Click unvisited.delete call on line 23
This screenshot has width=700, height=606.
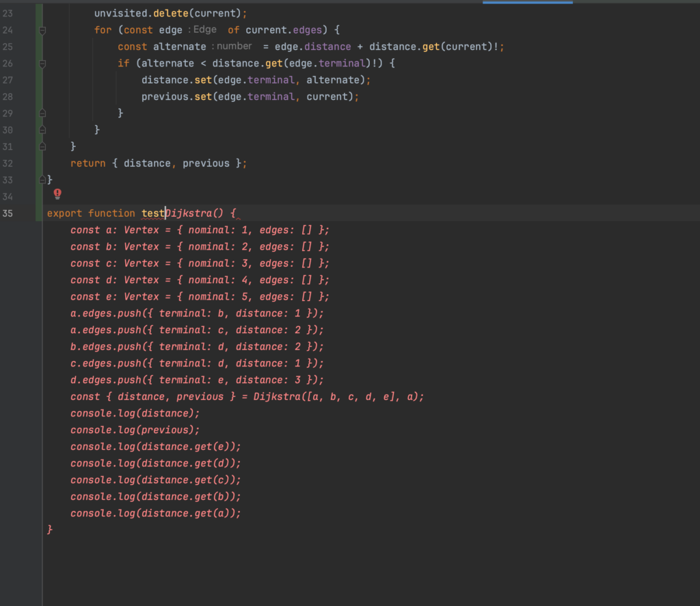point(170,13)
